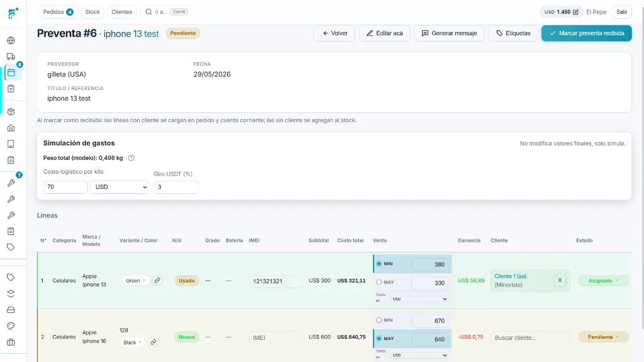
Task: Click the globe icon in sidebar
Action: (11, 40)
